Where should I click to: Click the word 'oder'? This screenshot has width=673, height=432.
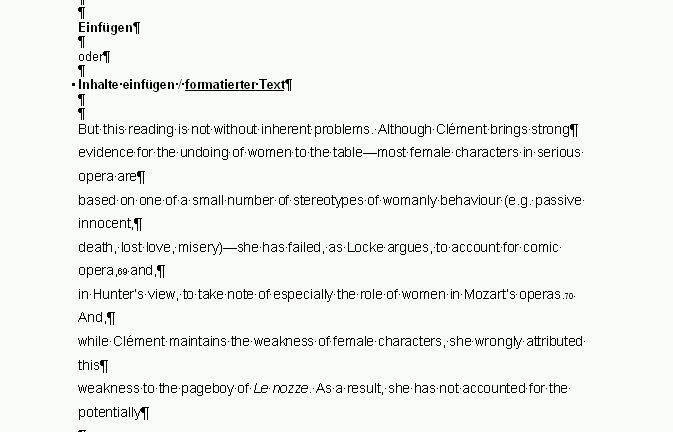pyautogui.click(x=91, y=57)
